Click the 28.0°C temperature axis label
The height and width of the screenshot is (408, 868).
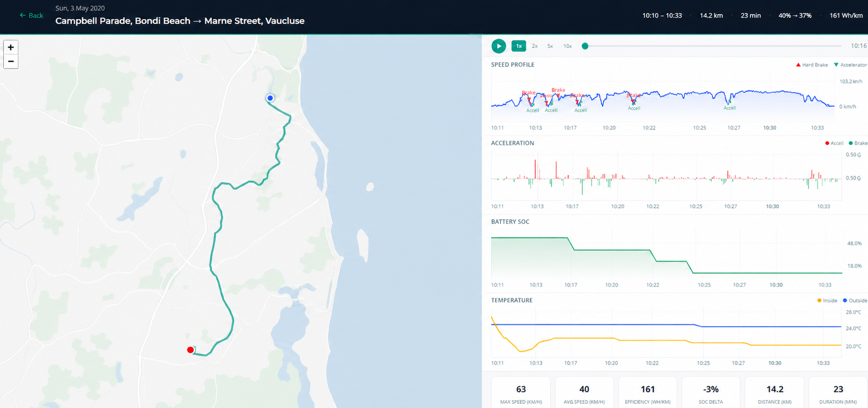853,312
